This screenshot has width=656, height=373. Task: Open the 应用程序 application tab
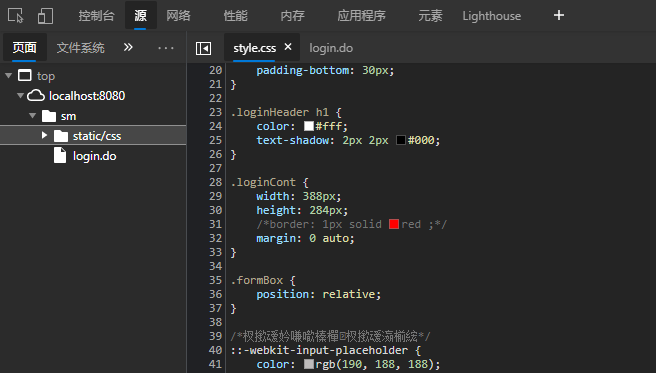pos(361,16)
